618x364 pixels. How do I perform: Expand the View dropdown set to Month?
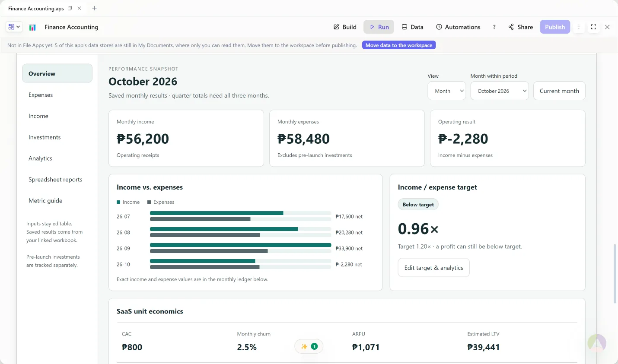coord(447,91)
